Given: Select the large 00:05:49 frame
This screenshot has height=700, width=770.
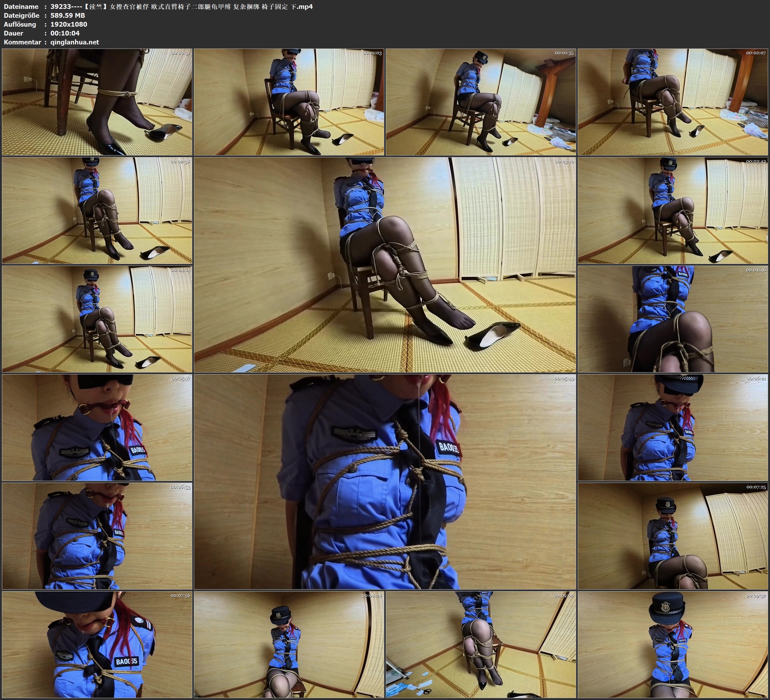Looking at the screenshot, I should (x=385, y=481).
